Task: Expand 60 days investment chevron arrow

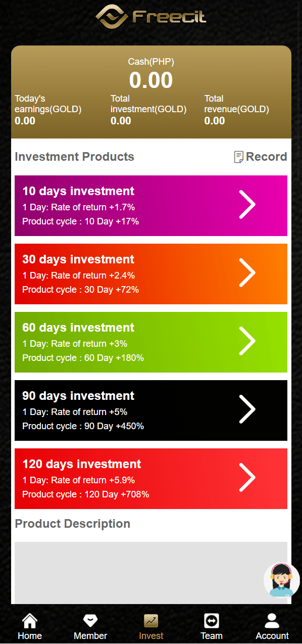Action: click(247, 341)
